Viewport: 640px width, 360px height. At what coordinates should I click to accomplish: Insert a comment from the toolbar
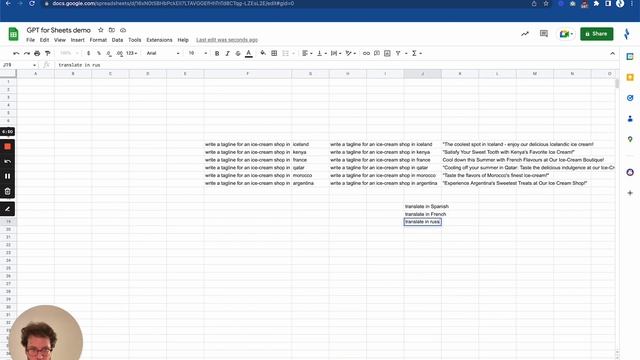click(x=377, y=53)
